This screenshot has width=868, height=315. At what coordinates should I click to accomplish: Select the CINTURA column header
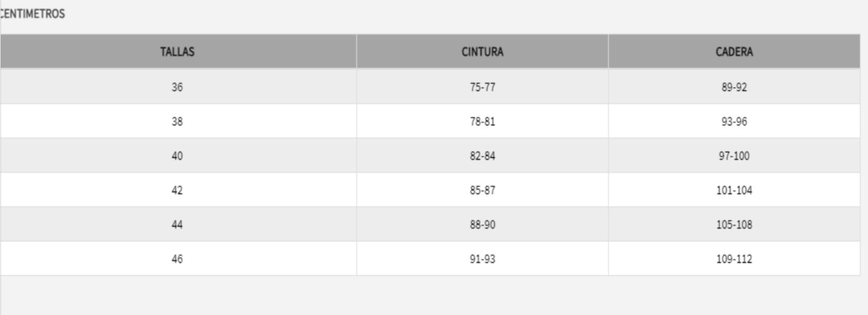482,51
